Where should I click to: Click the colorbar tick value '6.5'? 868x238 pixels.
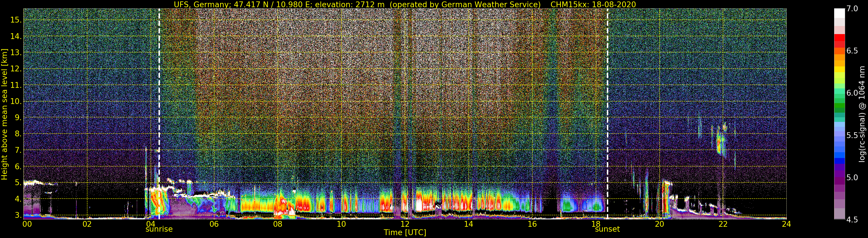pos(852,51)
